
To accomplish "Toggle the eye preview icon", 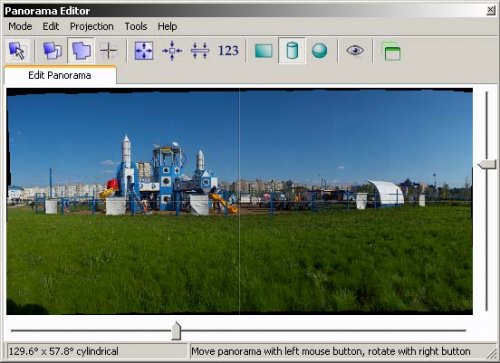I will tap(355, 51).
